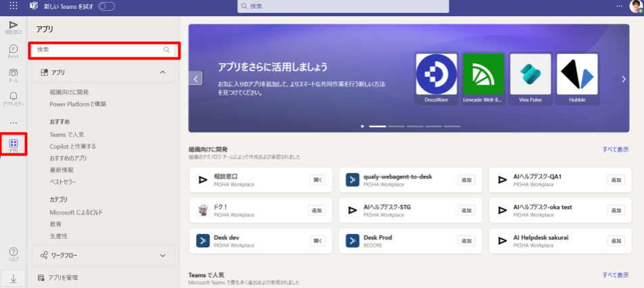644x288 pixels.
Task: Open アプリを管理 at the bottom
Action: [x=57, y=278]
